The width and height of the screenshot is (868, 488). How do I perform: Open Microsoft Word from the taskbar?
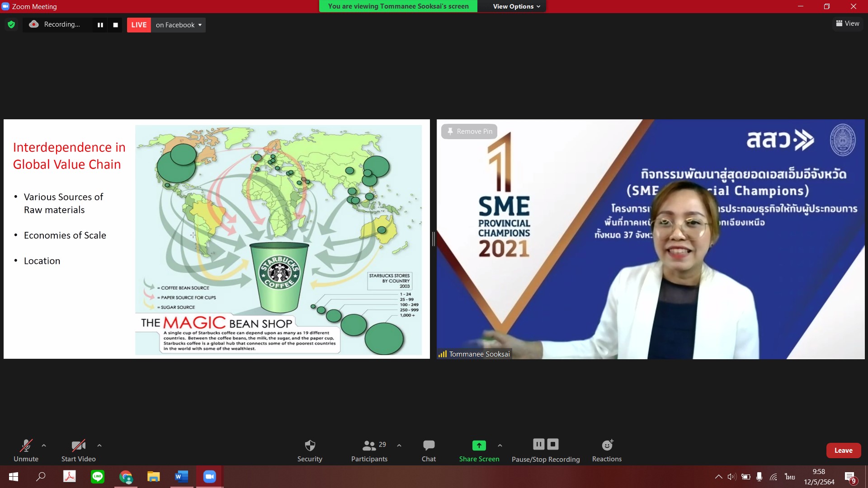point(181,477)
